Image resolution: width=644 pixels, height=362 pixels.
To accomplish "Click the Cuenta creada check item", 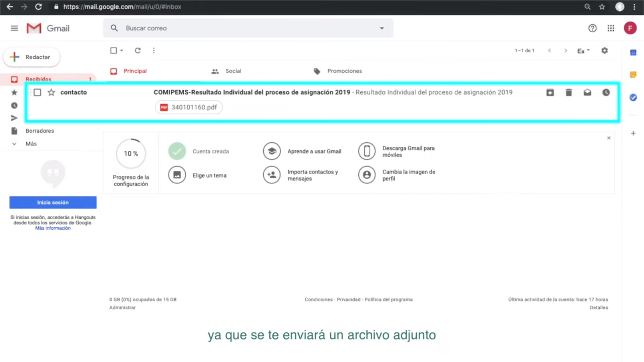I will [177, 151].
